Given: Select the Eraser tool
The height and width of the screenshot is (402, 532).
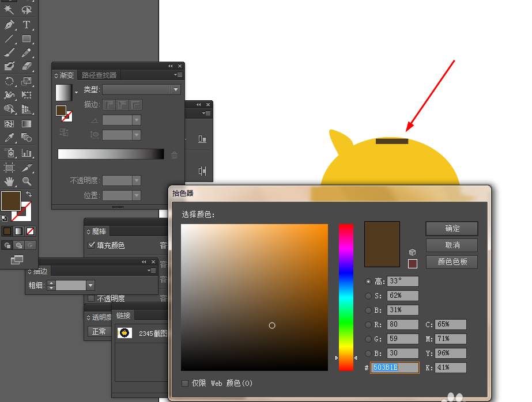Looking at the screenshot, I should pyautogui.click(x=27, y=66).
